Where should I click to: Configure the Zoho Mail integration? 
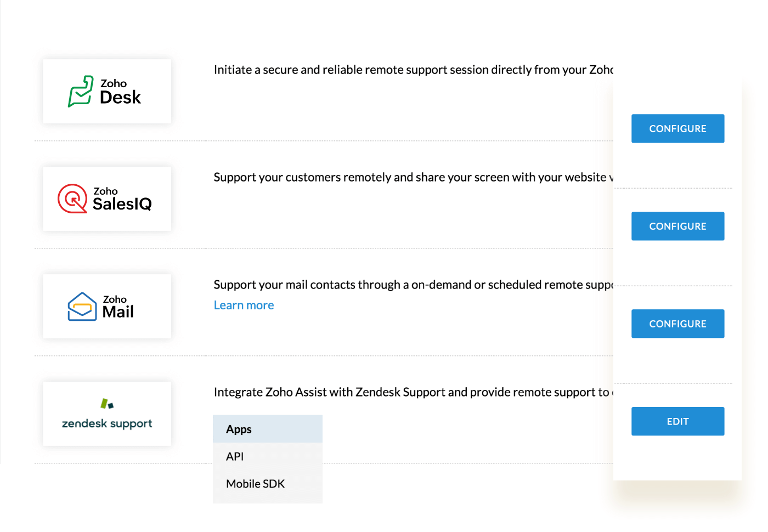pos(678,324)
